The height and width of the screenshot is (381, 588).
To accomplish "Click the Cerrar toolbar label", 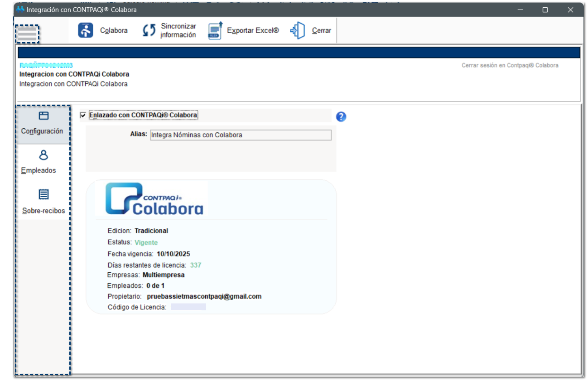I will pos(322,30).
